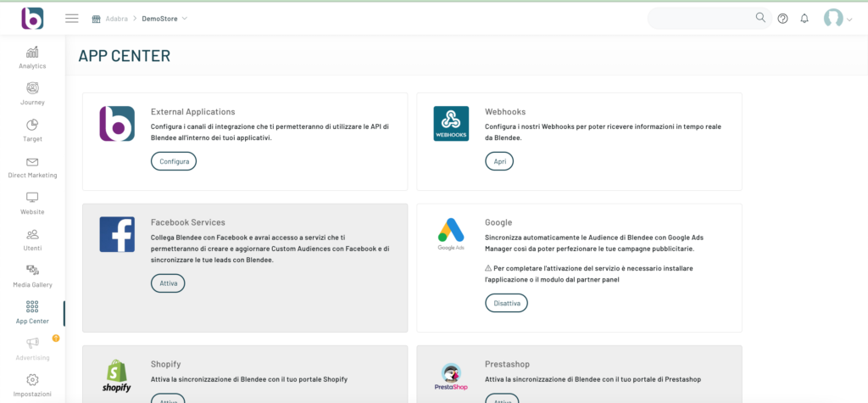
Task: Disable Google Ads with Disattiva button
Action: click(506, 303)
